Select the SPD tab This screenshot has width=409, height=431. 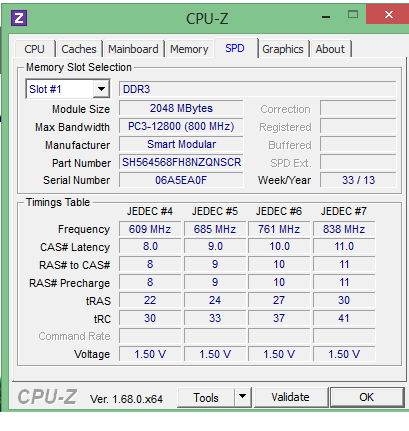[x=235, y=48]
